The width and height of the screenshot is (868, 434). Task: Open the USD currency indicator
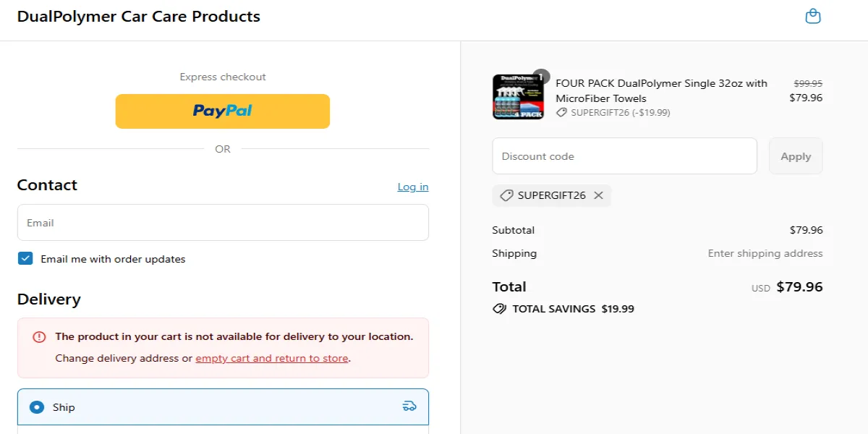[760, 288]
